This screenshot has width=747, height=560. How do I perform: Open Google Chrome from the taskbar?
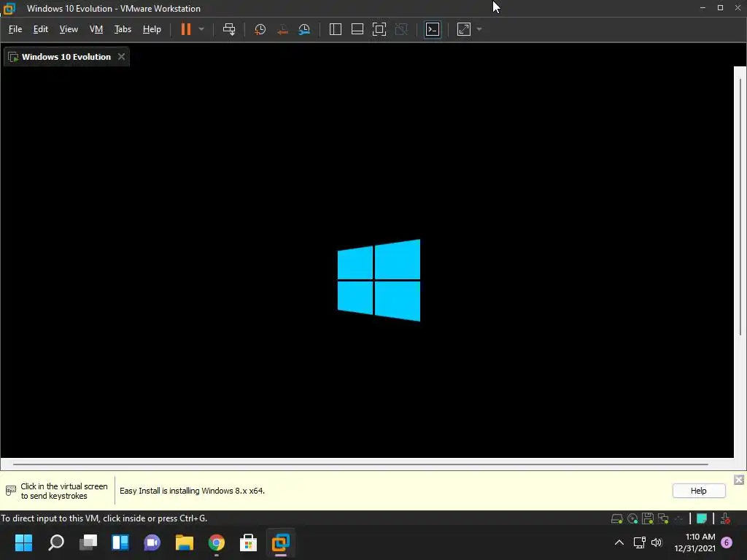coord(216,542)
